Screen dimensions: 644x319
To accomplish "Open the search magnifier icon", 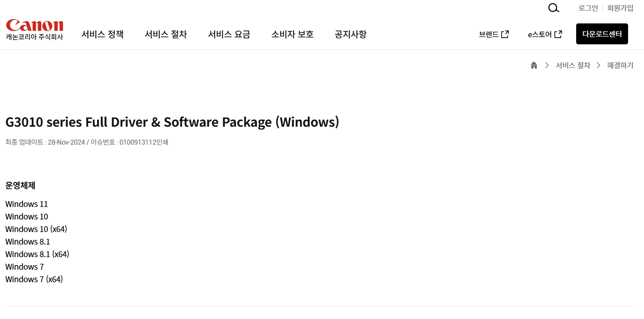I will pyautogui.click(x=554, y=8).
